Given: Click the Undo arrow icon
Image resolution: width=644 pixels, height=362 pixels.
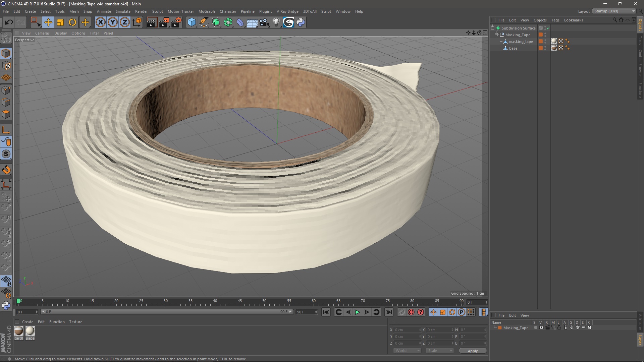Looking at the screenshot, I should click(9, 22).
